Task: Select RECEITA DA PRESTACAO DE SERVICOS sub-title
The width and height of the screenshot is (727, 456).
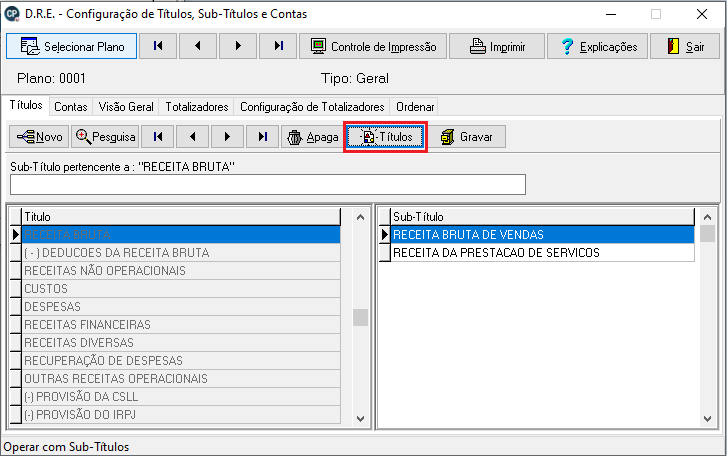Action: (542, 253)
